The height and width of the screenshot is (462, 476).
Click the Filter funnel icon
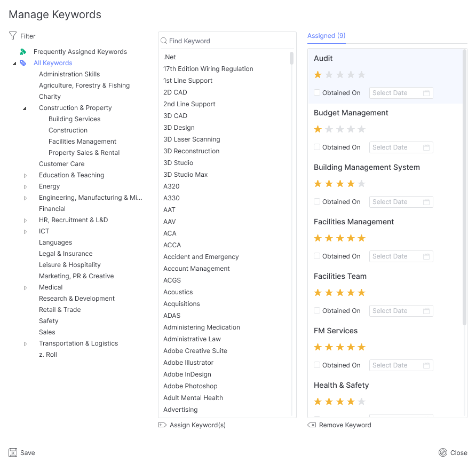pos(13,36)
